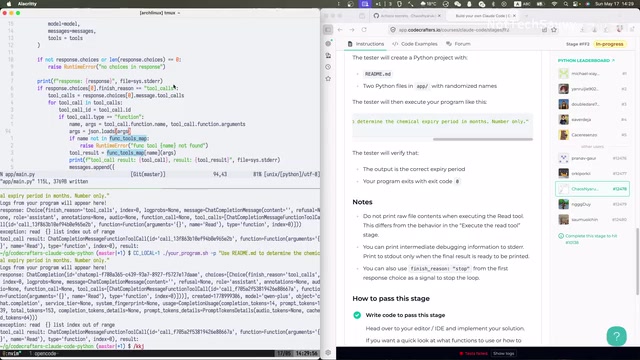This screenshot has height=360, width=640.
Task: Select the opencode tmux window in status bar
Action: (43, 353)
